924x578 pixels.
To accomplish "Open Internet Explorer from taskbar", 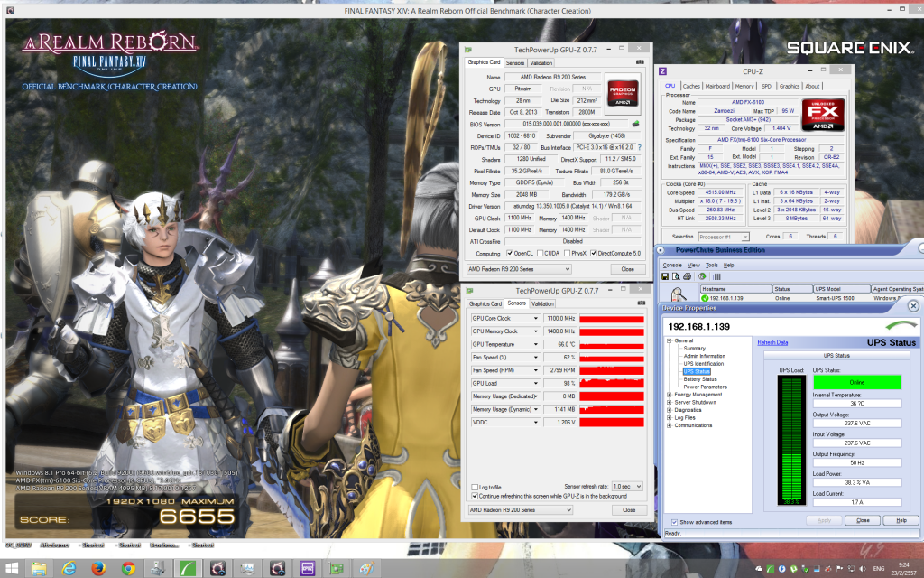I will click(x=69, y=569).
